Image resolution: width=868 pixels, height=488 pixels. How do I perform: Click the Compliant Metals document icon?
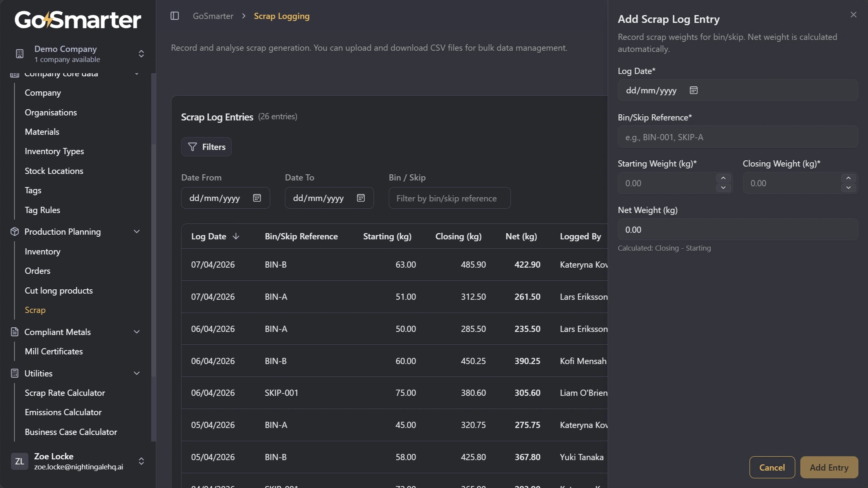(15, 332)
